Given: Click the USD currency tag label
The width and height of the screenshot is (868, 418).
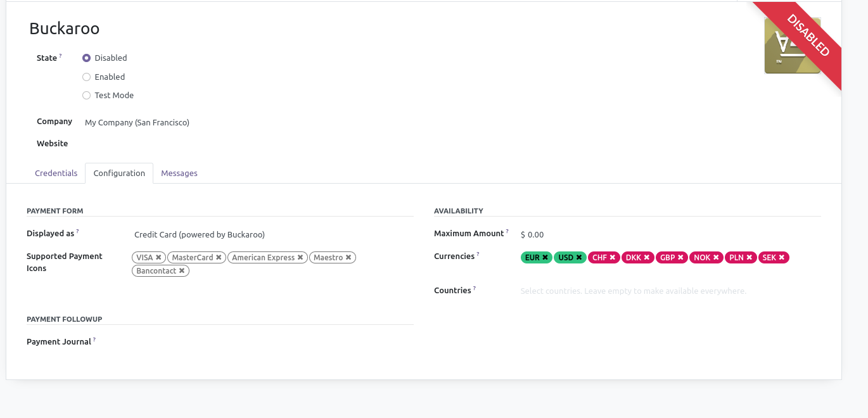Looking at the screenshot, I should pos(566,258).
